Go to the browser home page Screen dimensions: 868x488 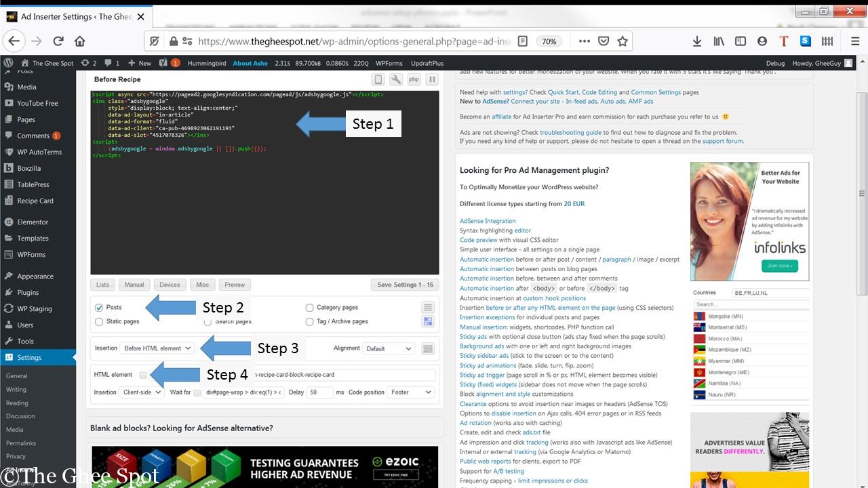tap(79, 41)
